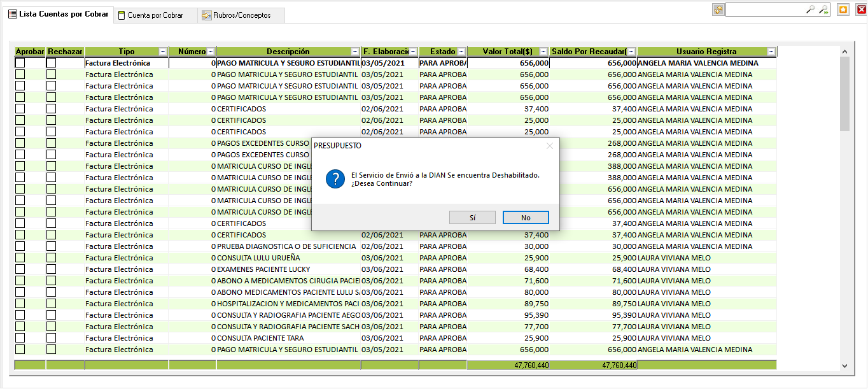Screen dimensions: 868x389
Task: Open the Tipo column filter dropdown
Action: coord(163,52)
